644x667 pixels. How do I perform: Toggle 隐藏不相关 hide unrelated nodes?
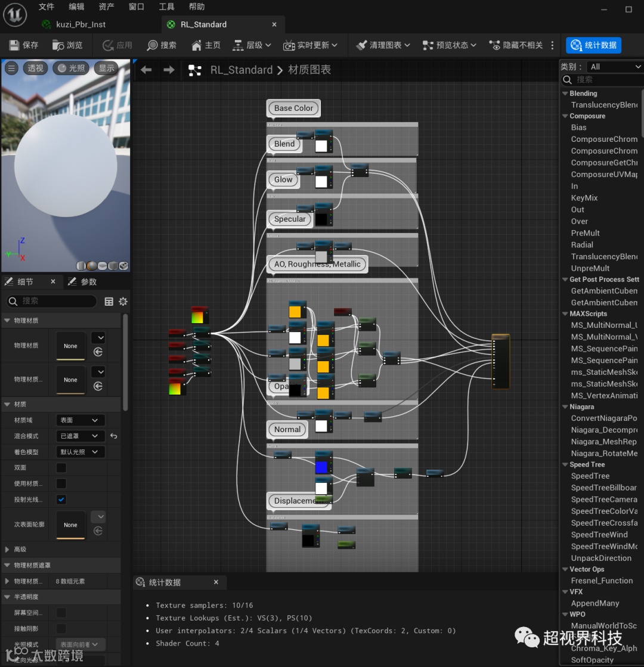pos(516,45)
